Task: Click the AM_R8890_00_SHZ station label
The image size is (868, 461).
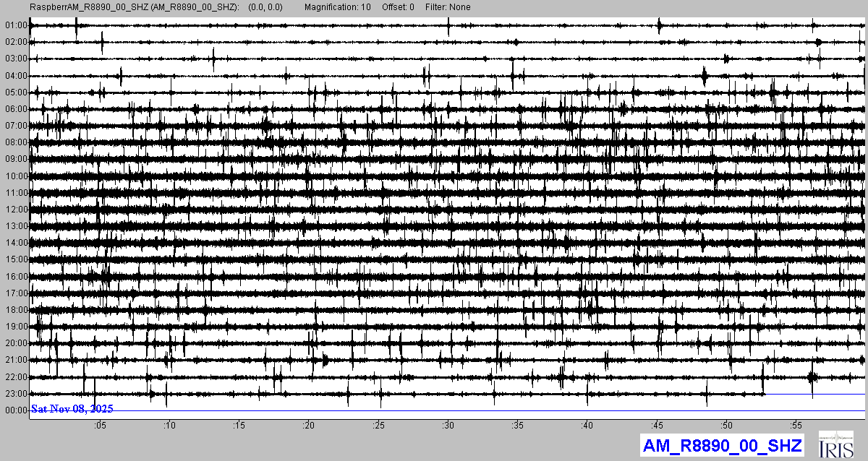Action: 723,445
